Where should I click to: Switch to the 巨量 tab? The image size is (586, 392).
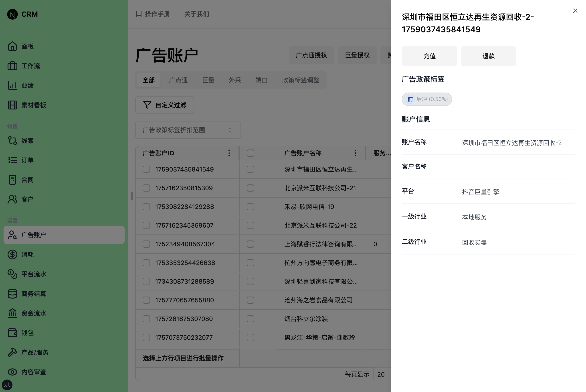[208, 80]
